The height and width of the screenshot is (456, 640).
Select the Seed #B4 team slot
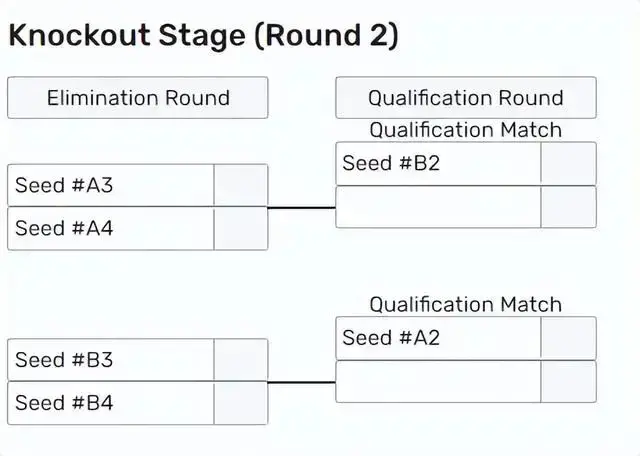pyautogui.click(x=111, y=402)
